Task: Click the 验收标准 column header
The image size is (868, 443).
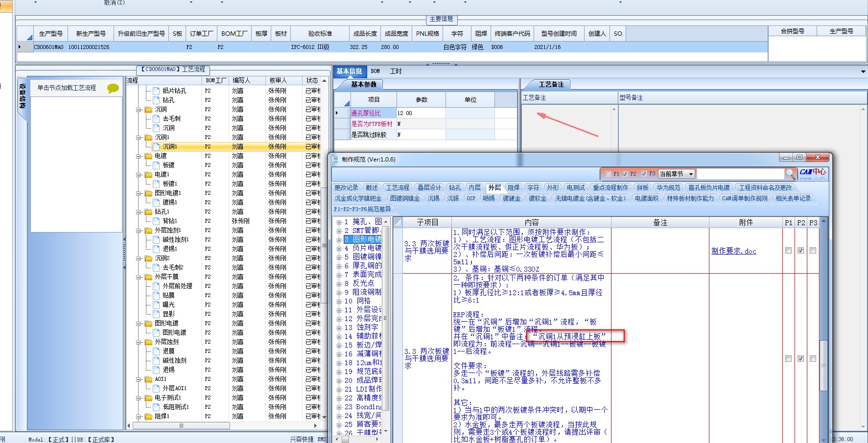Action: 320,34
